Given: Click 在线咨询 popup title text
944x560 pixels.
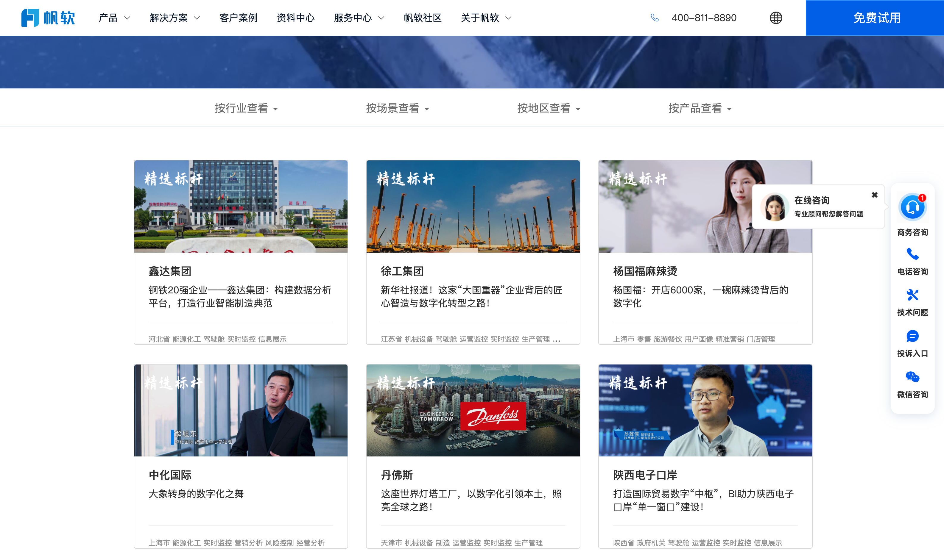Looking at the screenshot, I should [811, 200].
